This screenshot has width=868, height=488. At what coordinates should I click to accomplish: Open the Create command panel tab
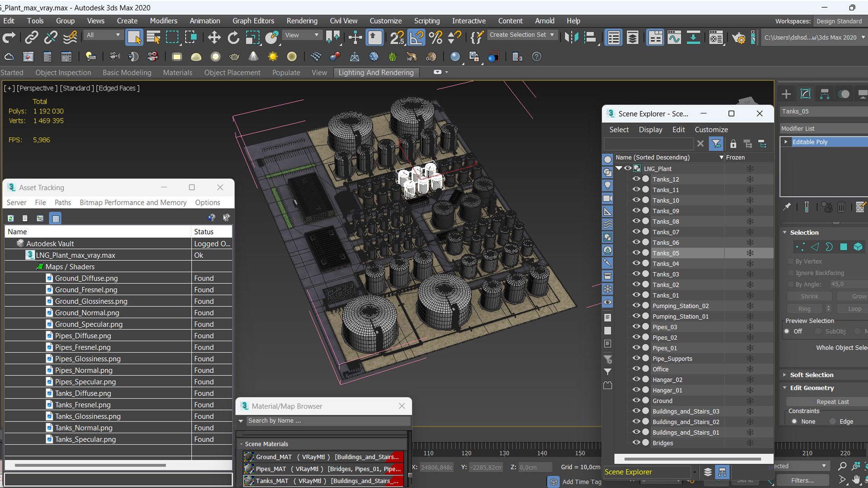pyautogui.click(x=786, y=94)
